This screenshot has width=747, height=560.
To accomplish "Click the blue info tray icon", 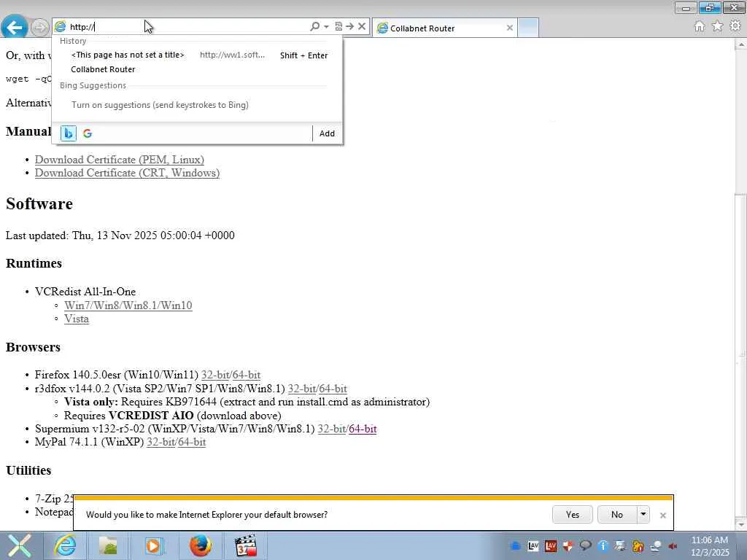I will (x=603, y=546).
